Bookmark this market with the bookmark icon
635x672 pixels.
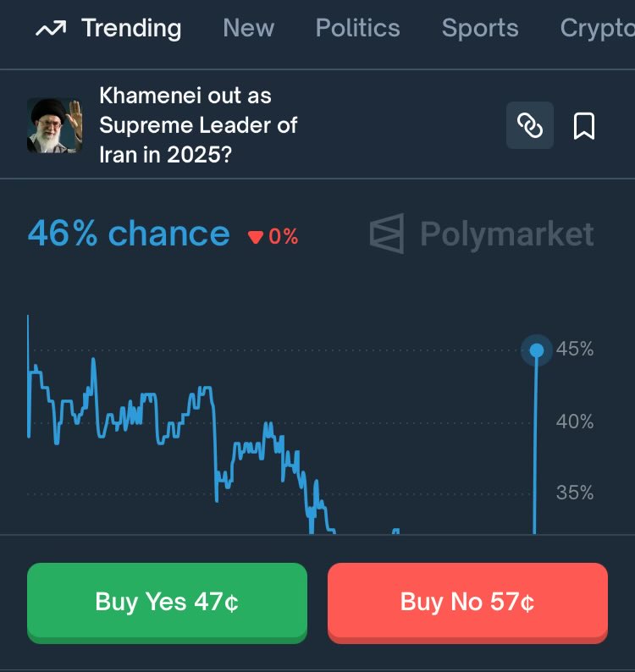584,125
